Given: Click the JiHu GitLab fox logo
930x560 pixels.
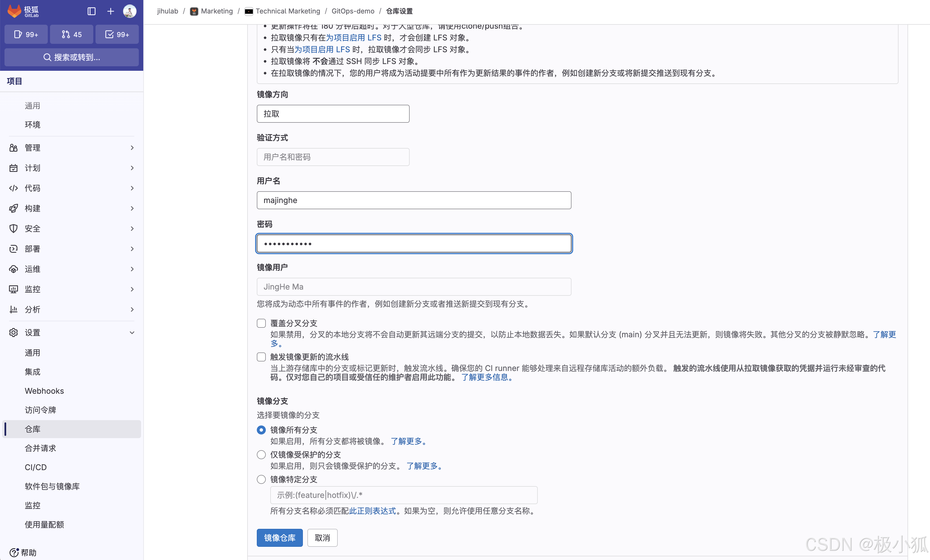Looking at the screenshot, I should coord(14,11).
